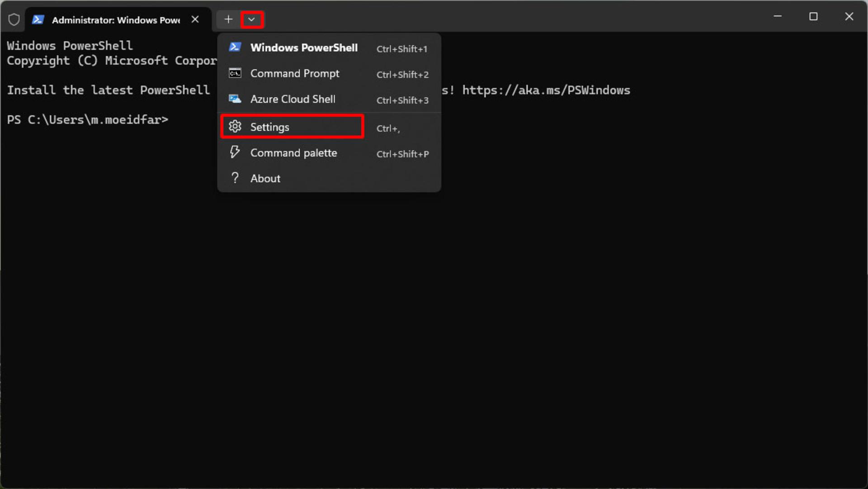Viewport: 868px width, 489px height.
Task: Launch Azure Cloud Shell profile
Action: pyautogui.click(x=329, y=99)
